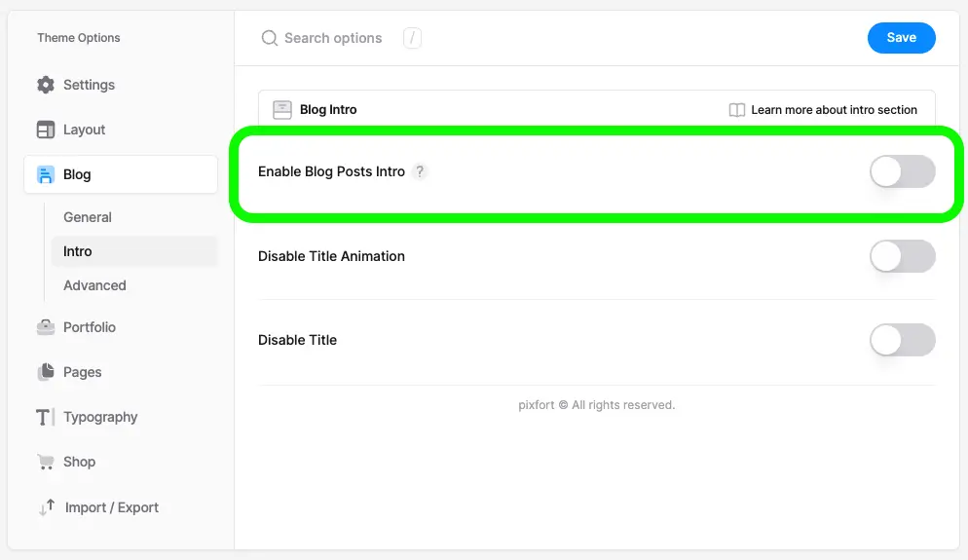Click the Shop cart icon
Screen dimensions: 968x560
tap(46, 462)
